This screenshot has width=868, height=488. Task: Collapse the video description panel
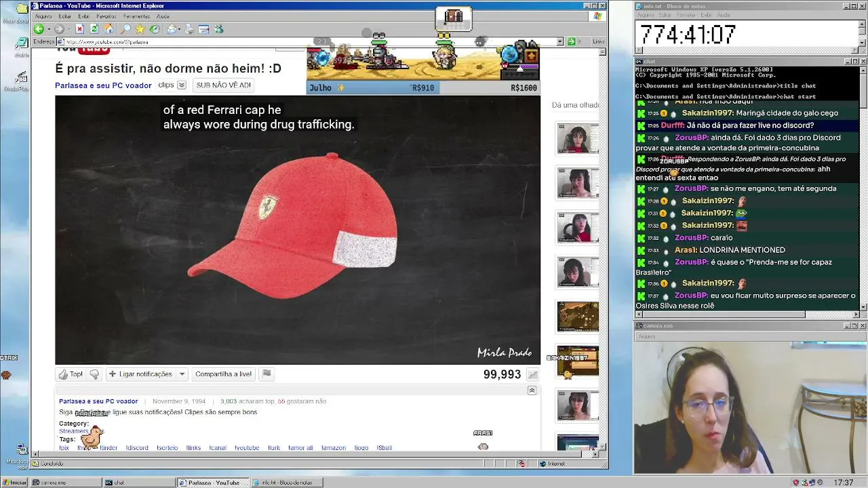tap(532, 390)
